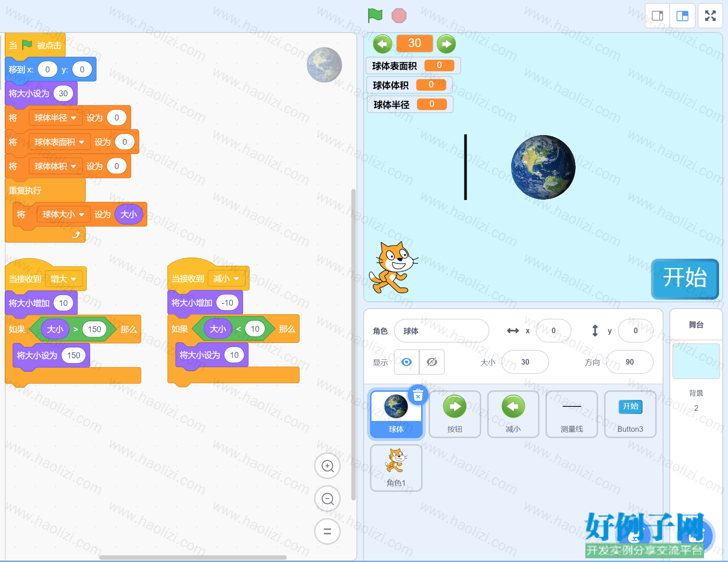Edit value in 球体表面积 设为 block
The width and height of the screenshot is (728, 562).
[x=125, y=142]
